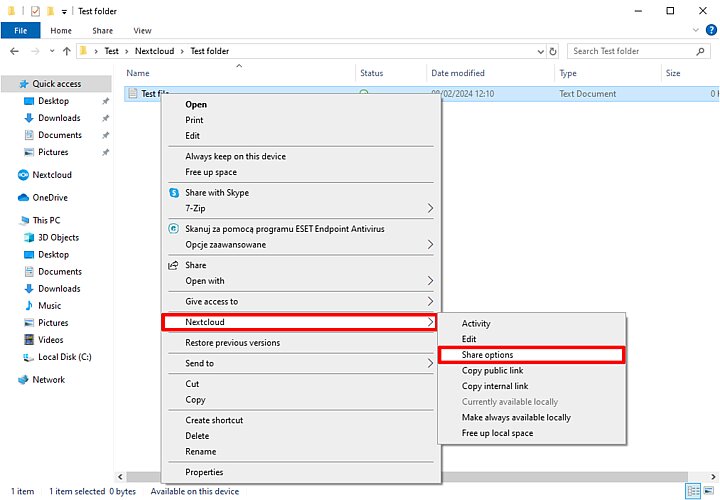This screenshot has width=720, height=500.
Task: Expand the Send to submenu
Action: 301,363
